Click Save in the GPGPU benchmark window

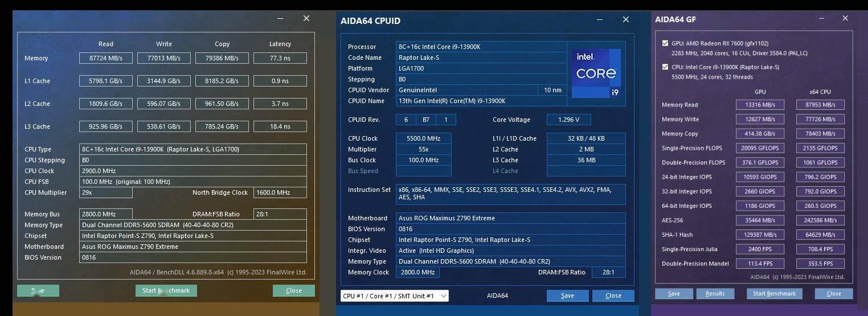pos(674,294)
